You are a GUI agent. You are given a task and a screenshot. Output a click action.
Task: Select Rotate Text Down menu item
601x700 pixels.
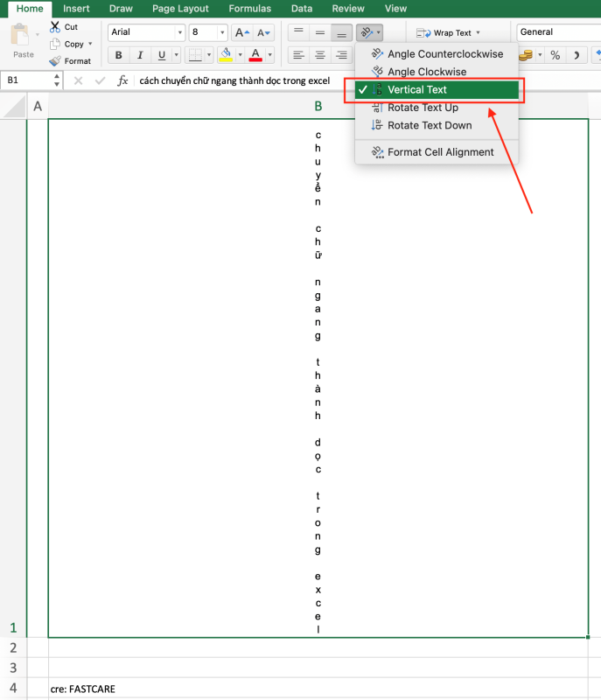[x=437, y=125]
